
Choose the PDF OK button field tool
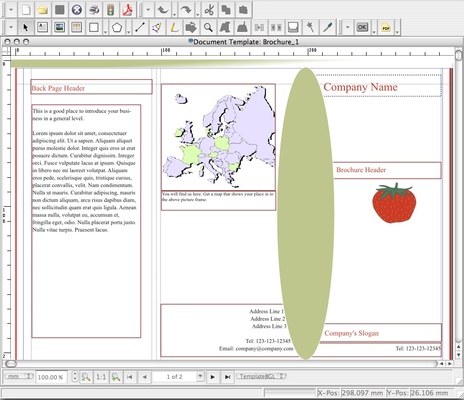tap(362, 27)
